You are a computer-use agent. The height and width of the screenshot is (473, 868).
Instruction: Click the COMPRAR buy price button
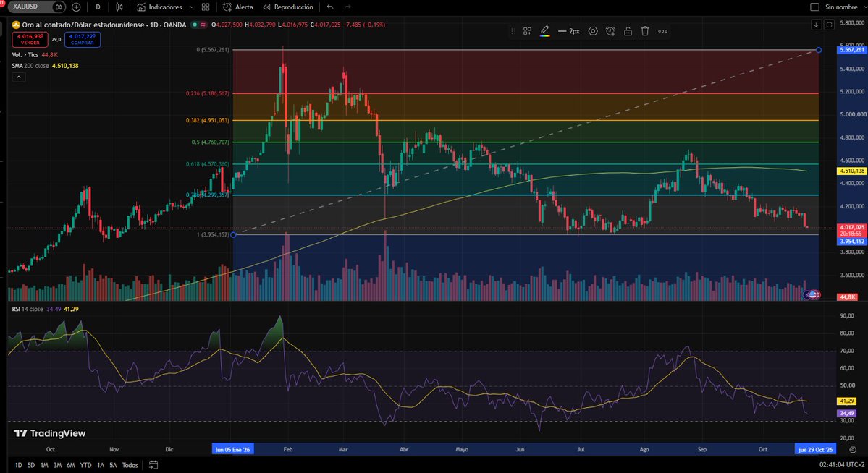click(83, 39)
